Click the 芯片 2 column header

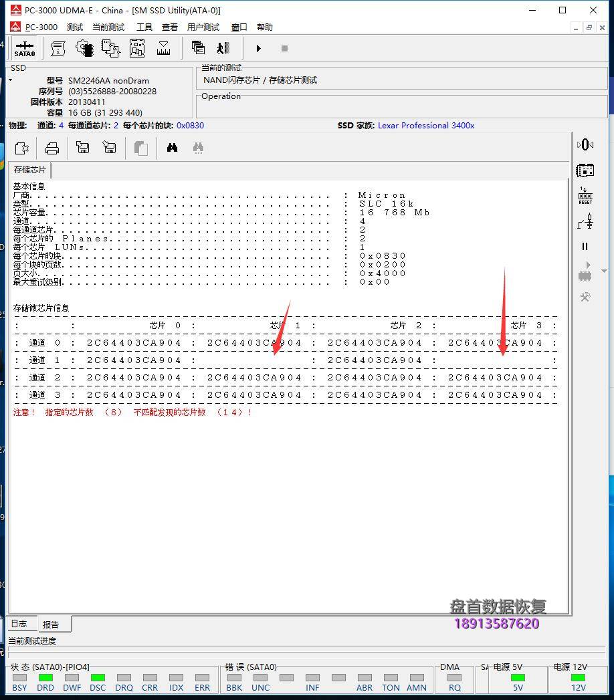coord(406,326)
